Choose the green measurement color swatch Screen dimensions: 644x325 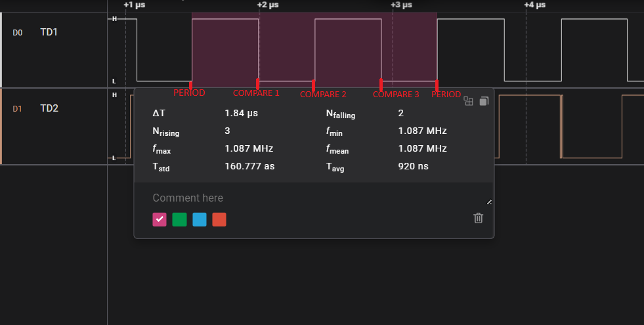(x=179, y=219)
